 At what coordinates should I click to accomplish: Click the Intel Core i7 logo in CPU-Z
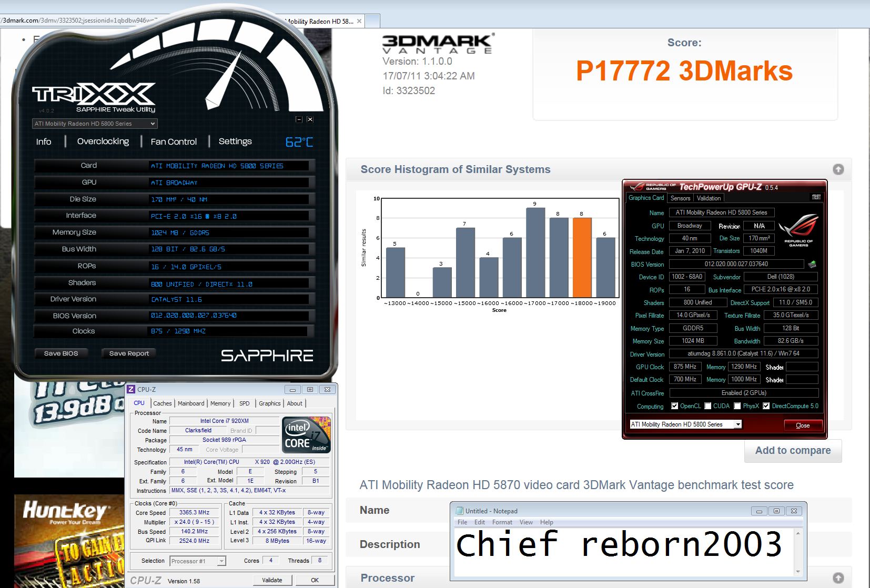[306, 434]
